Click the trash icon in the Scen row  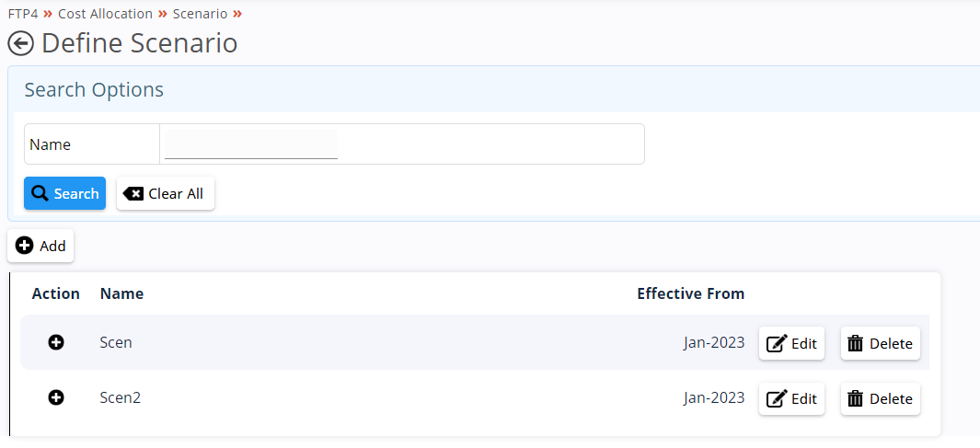855,343
